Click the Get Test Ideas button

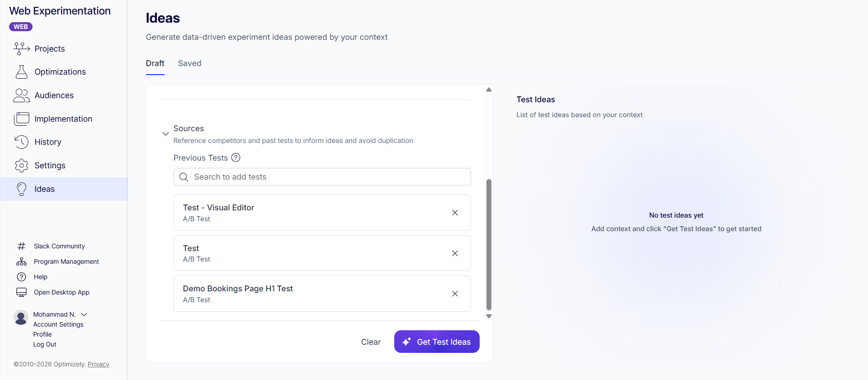437,342
